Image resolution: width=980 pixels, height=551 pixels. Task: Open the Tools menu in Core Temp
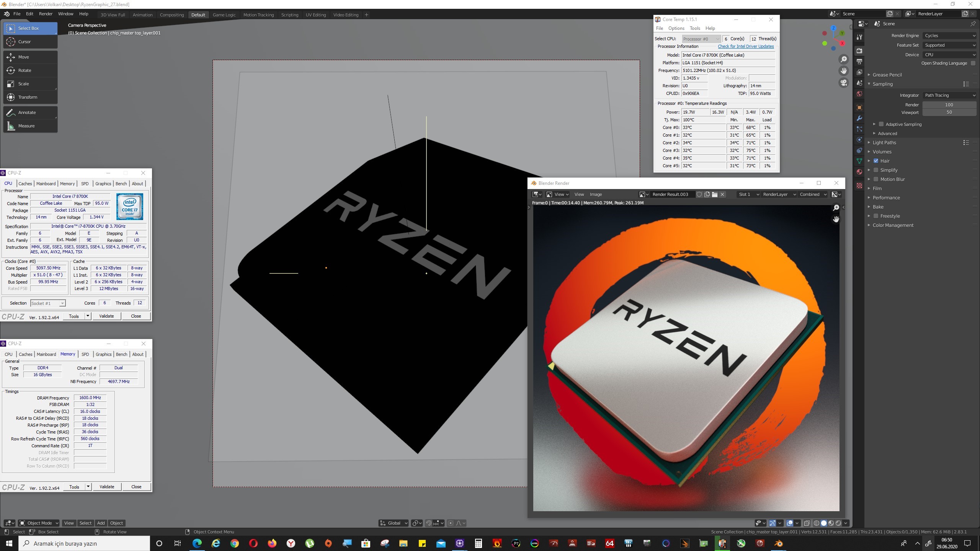click(695, 28)
